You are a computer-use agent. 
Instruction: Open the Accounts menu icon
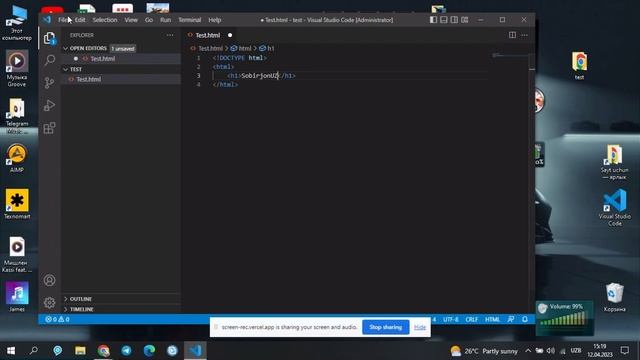[x=49, y=280]
